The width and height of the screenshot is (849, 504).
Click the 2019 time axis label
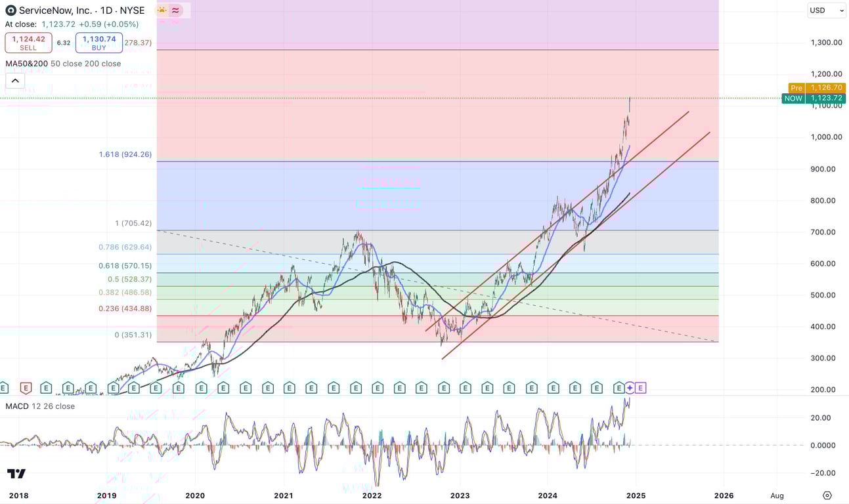coord(107,495)
